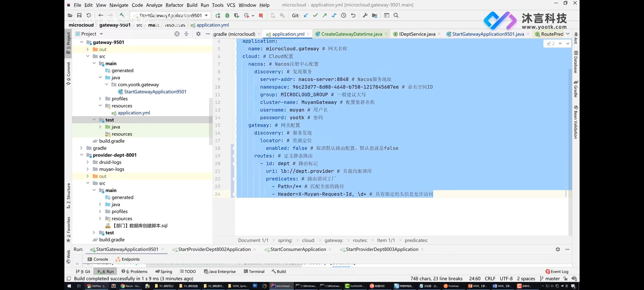Screen dimensions: 644x290
Task: Collapse provider-dept-8001 module node
Action: [x=82, y=155]
